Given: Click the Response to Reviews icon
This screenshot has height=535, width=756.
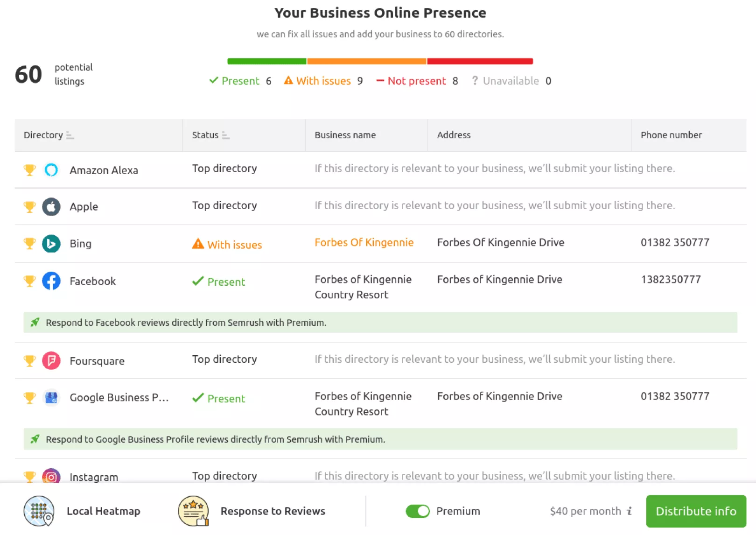Looking at the screenshot, I should (x=193, y=511).
